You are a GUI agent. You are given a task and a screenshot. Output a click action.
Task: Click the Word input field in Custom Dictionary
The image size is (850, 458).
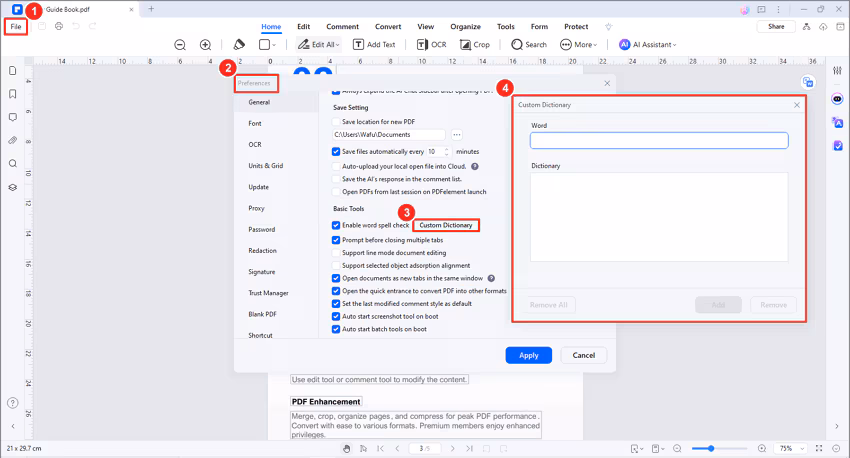(659, 140)
